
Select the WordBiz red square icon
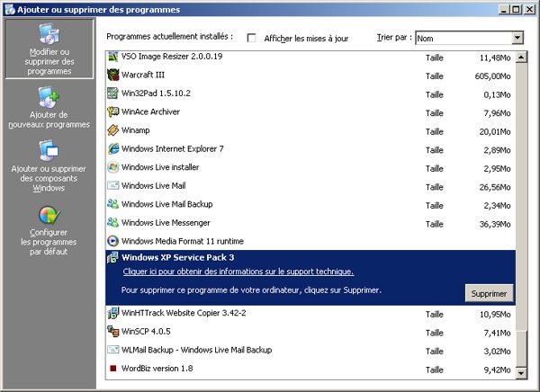[112, 369]
